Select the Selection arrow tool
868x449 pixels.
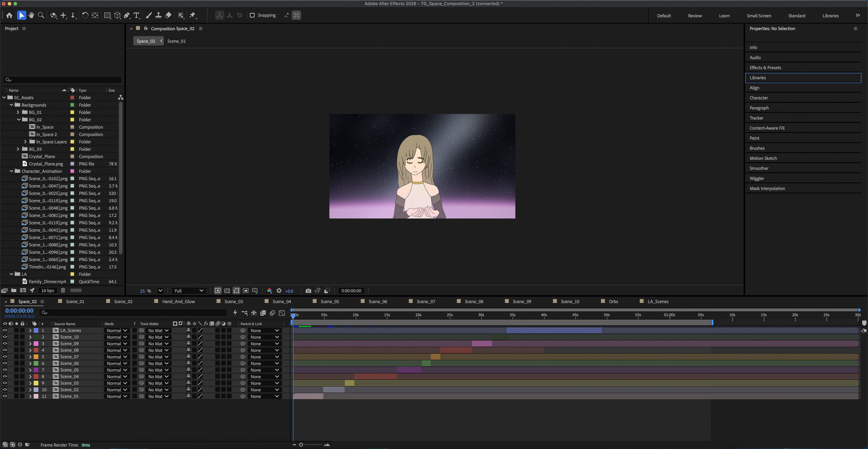coord(22,15)
